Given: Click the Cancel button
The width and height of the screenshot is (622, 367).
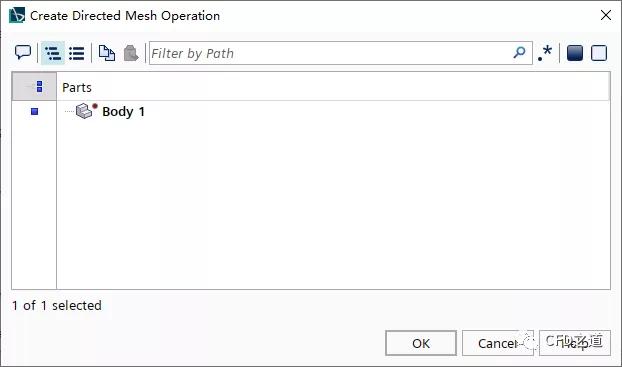Looking at the screenshot, I should pos(497,343).
